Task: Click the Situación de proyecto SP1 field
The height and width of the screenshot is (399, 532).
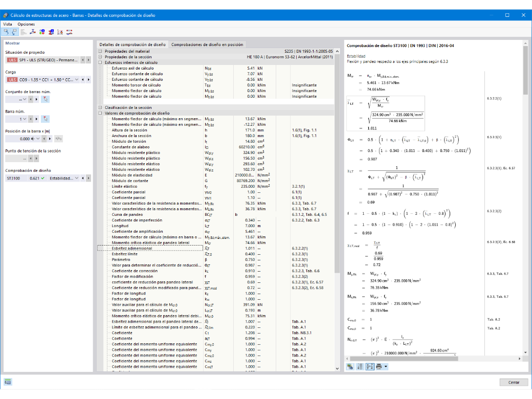Action: [42, 60]
